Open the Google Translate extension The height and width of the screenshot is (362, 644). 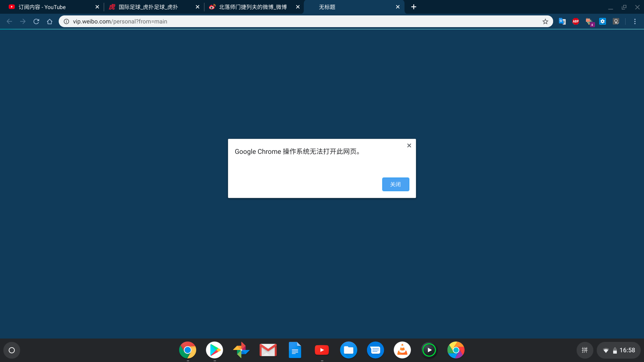[562, 21]
